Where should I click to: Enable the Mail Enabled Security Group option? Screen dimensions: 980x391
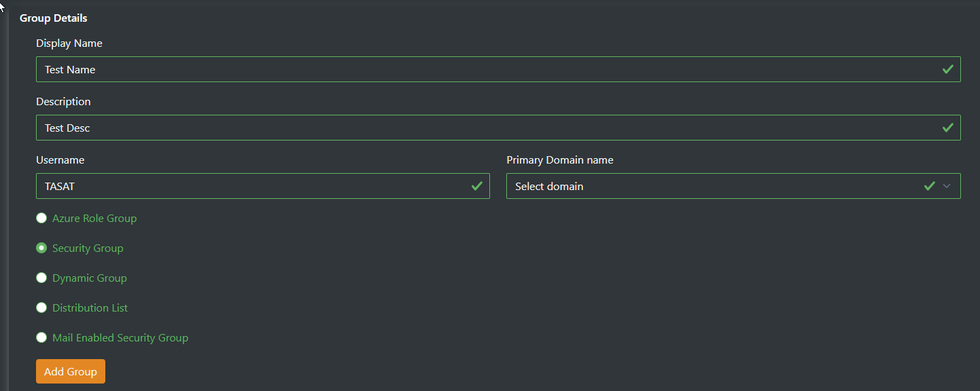(41, 337)
